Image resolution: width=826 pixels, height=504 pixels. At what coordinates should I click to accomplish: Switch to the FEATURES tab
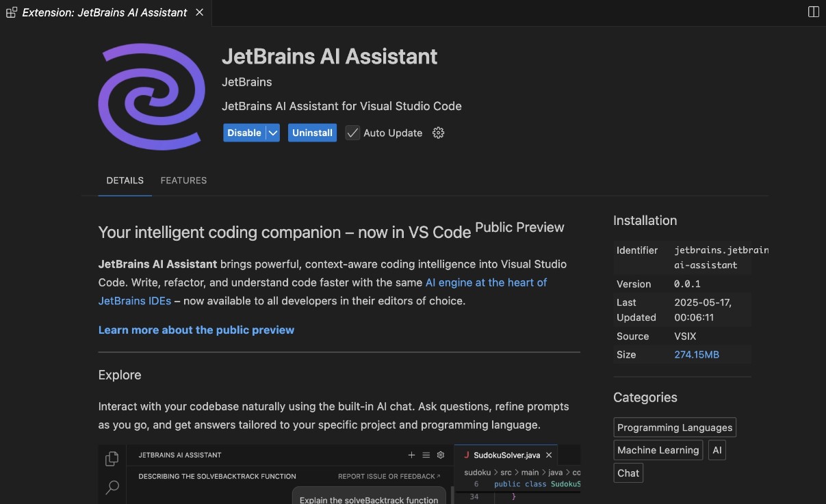(x=183, y=181)
